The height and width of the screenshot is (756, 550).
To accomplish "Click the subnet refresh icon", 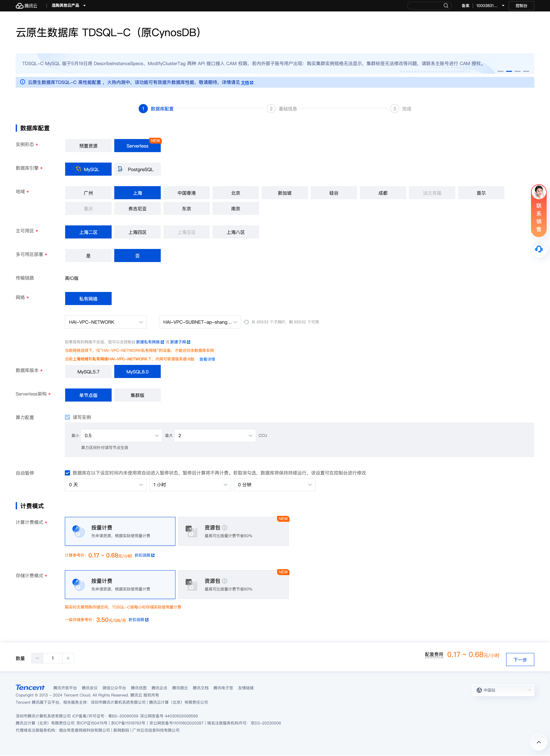I will [x=246, y=322].
